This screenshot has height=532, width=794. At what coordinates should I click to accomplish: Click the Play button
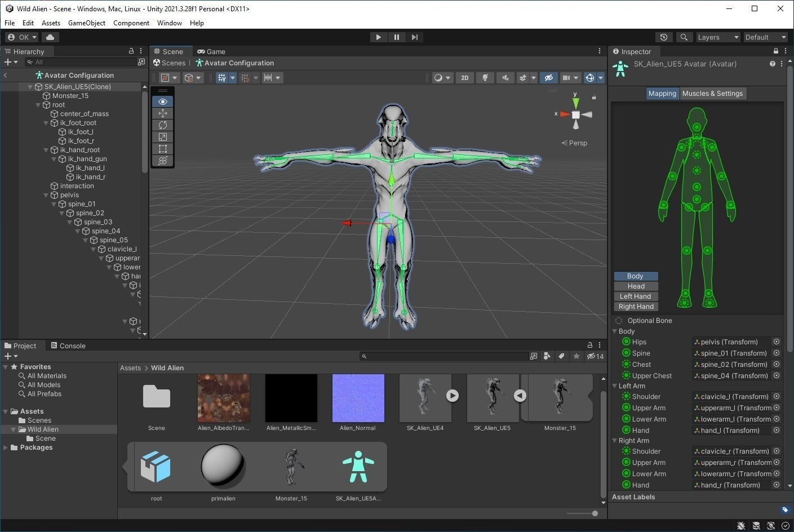378,37
